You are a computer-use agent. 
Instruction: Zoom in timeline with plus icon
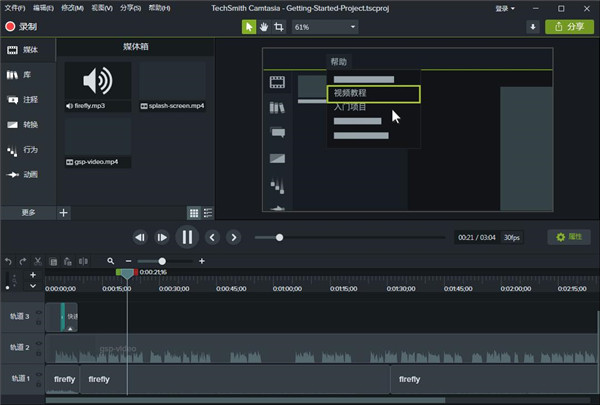tap(202, 261)
